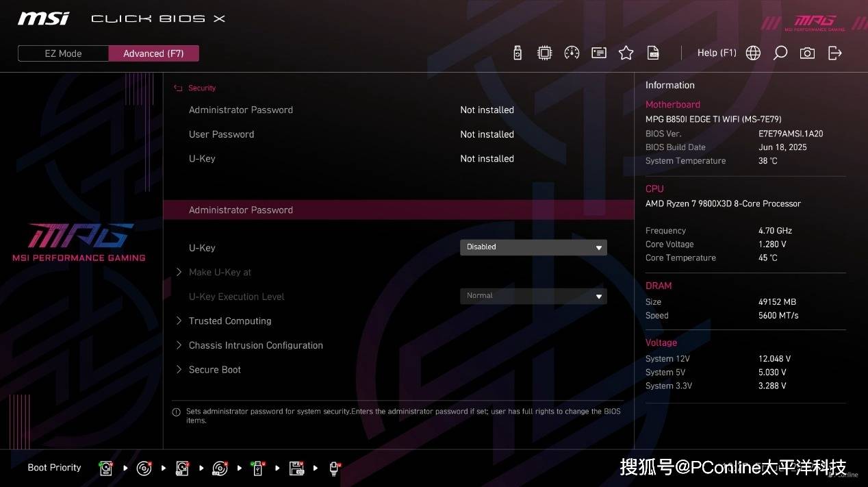Open the BIOS log file icon

click(654, 53)
